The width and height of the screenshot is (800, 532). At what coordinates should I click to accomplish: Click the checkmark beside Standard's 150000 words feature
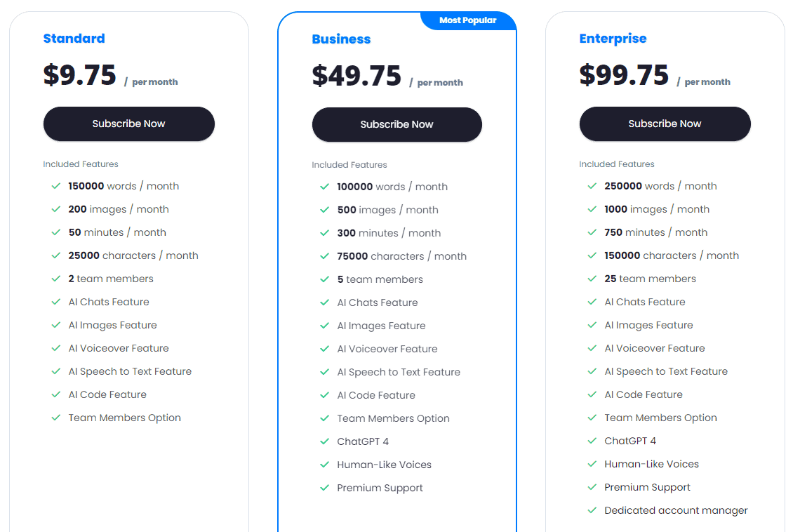click(x=55, y=185)
